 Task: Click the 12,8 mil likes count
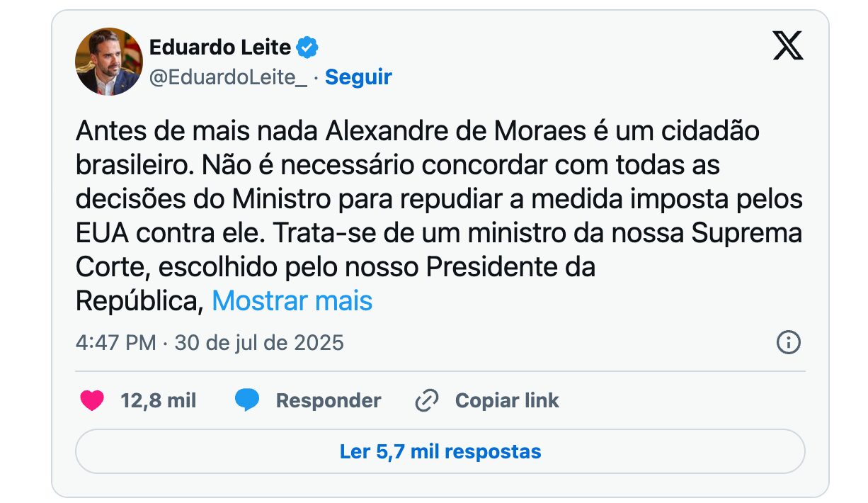click(x=159, y=401)
